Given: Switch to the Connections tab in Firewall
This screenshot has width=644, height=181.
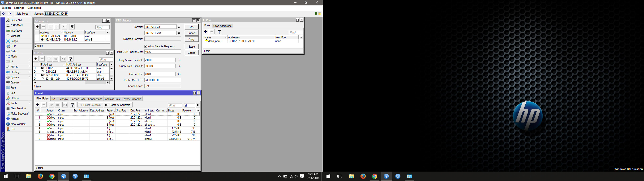Looking at the screenshot, I should [x=95, y=99].
